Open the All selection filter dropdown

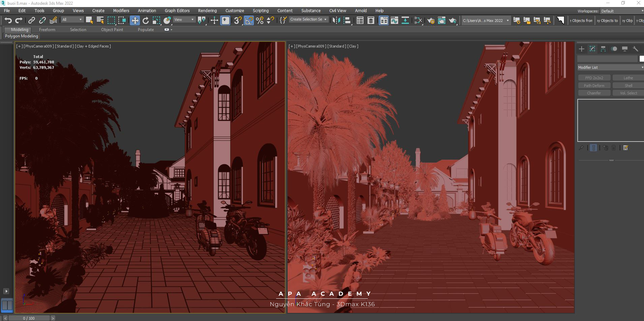coord(72,20)
